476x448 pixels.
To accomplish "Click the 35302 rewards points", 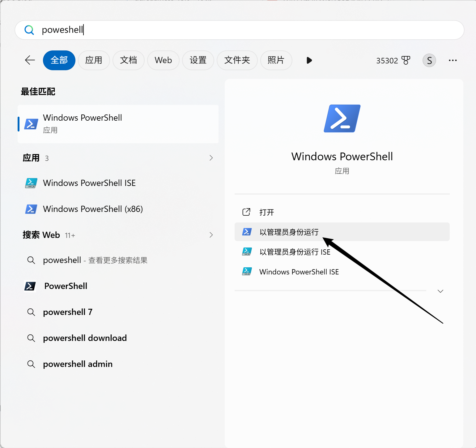I will (x=387, y=61).
